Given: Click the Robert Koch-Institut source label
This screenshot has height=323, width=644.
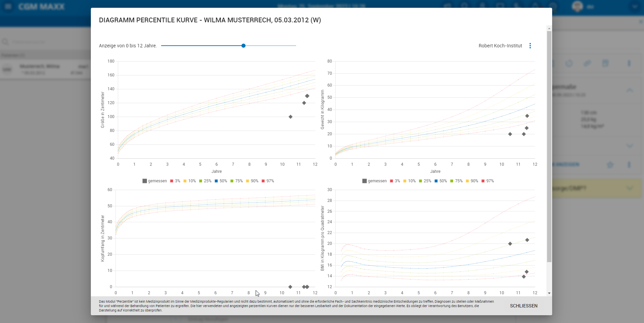Looking at the screenshot, I should 500,46.
